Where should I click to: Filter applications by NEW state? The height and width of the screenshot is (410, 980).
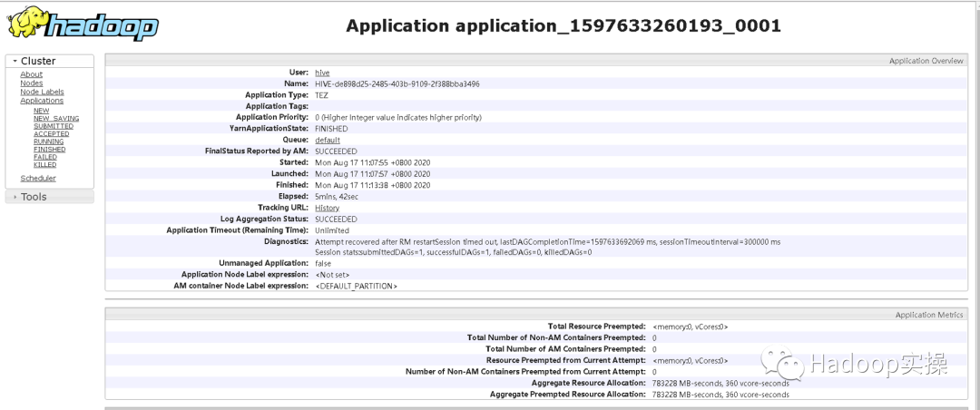click(41, 111)
